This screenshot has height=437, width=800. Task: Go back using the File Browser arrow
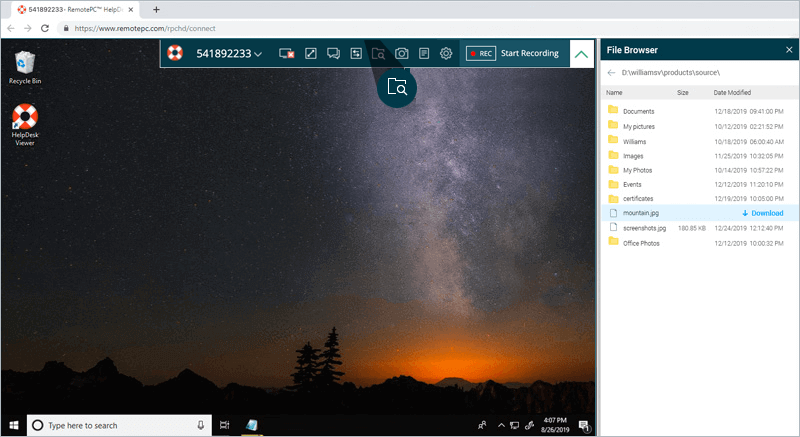coord(611,73)
